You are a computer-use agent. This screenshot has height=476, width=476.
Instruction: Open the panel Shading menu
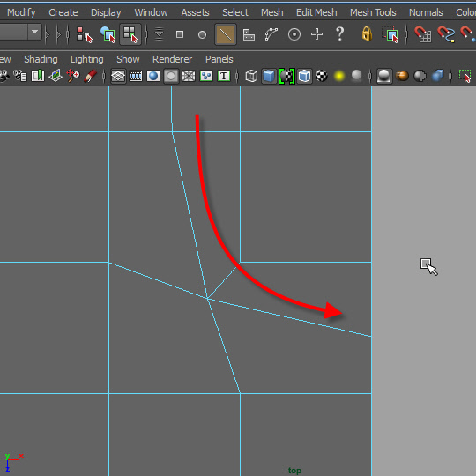pyautogui.click(x=41, y=59)
